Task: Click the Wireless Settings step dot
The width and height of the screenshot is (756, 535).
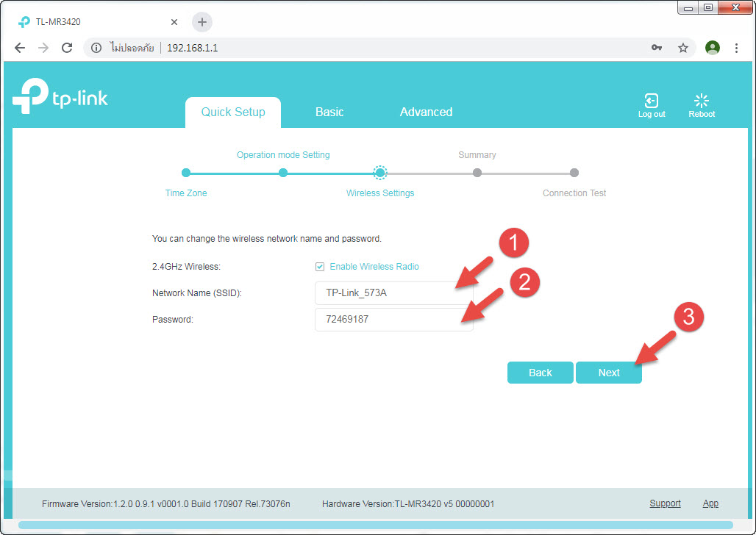Action: pyautogui.click(x=380, y=173)
